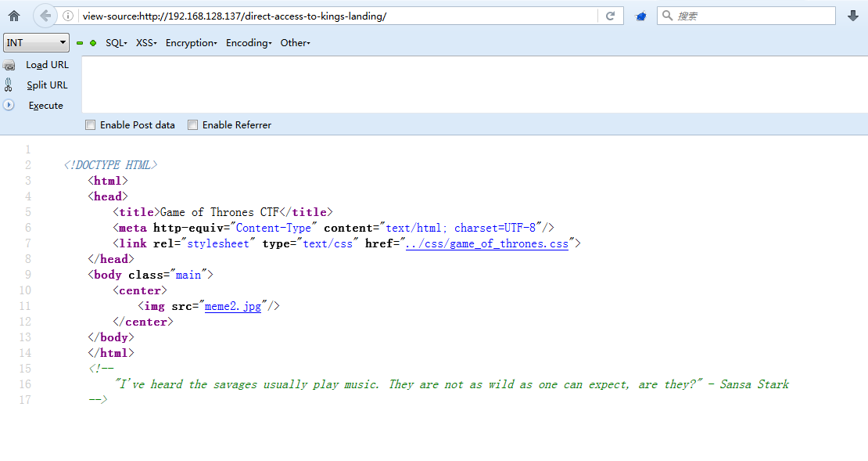Enable the Post data checkbox
Viewport: 868px width, 461px height.
[x=90, y=125]
